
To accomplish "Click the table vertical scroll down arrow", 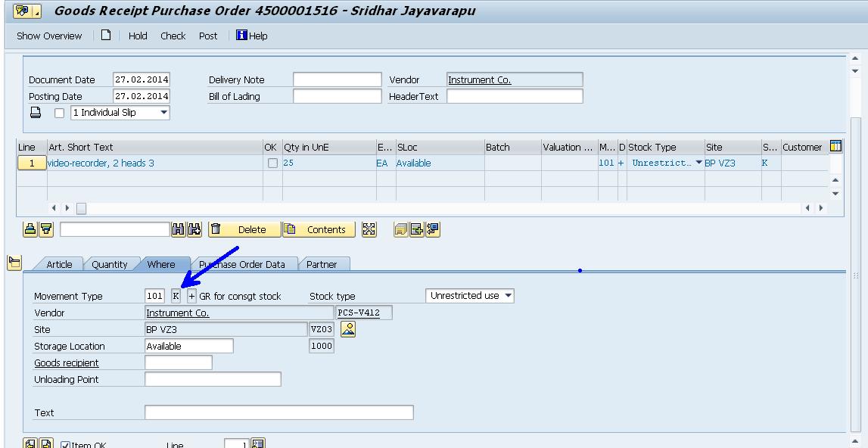I will [836, 194].
